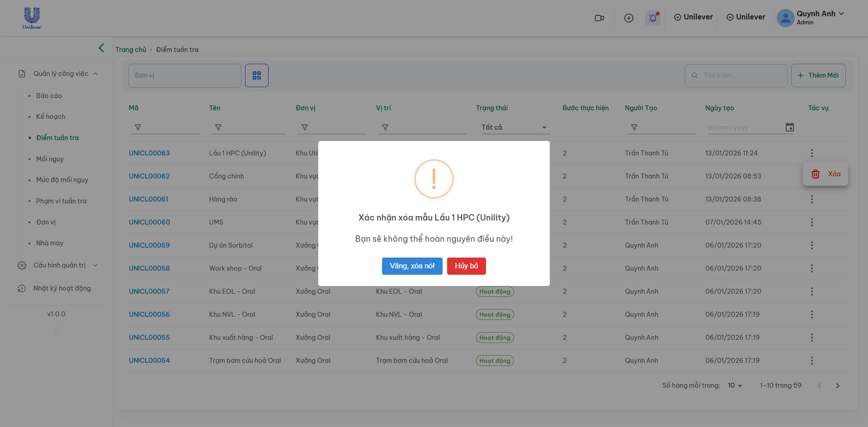Open Mối nguy in the sidebar

click(50, 159)
